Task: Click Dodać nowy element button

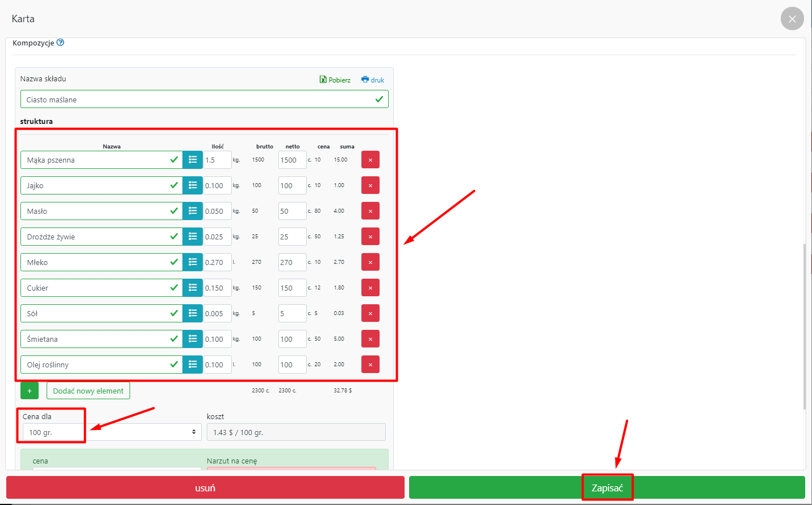Action: click(88, 391)
